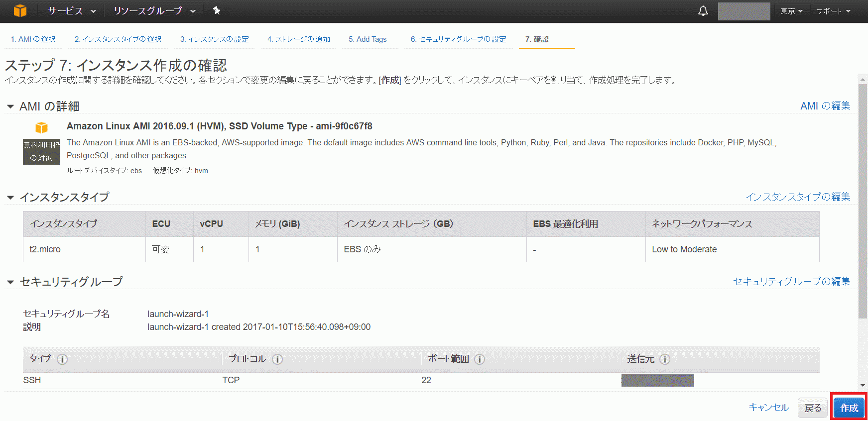Open the 東京 region dropdown
868x421 pixels.
tap(791, 11)
